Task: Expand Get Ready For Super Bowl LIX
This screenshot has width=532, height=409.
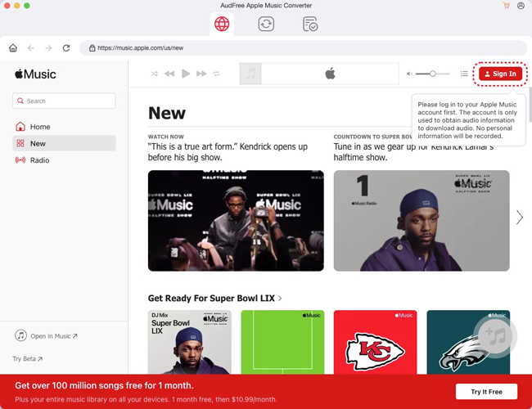Action: point(214,298)
